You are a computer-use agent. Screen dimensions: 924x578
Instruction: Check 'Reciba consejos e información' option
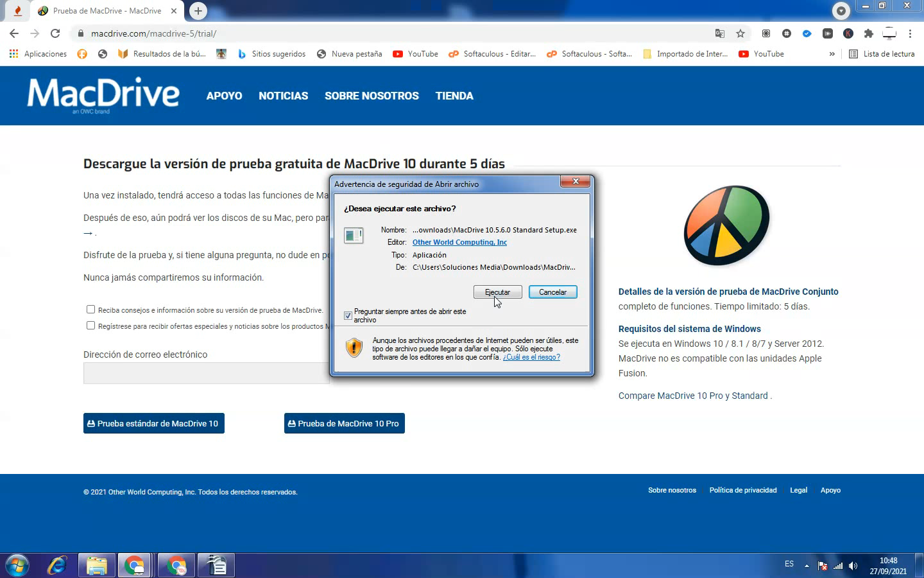pos(90,309)
